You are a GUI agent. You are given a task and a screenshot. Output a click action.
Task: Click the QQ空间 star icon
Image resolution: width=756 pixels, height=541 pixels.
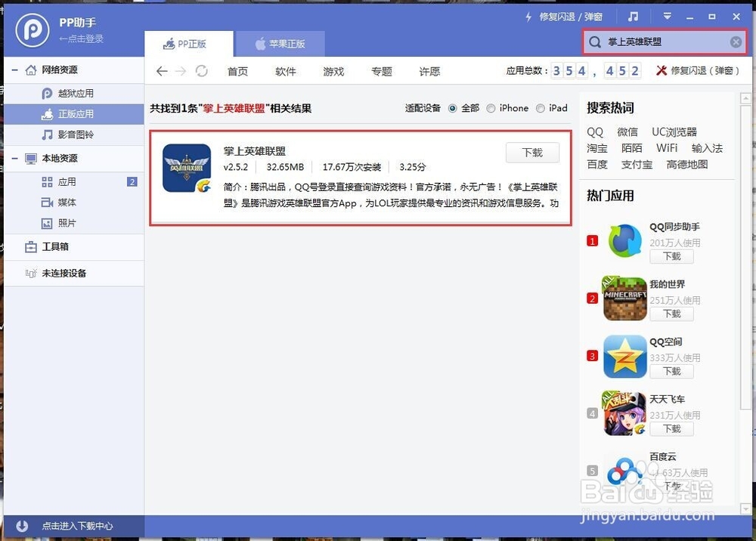pos(625,357)
